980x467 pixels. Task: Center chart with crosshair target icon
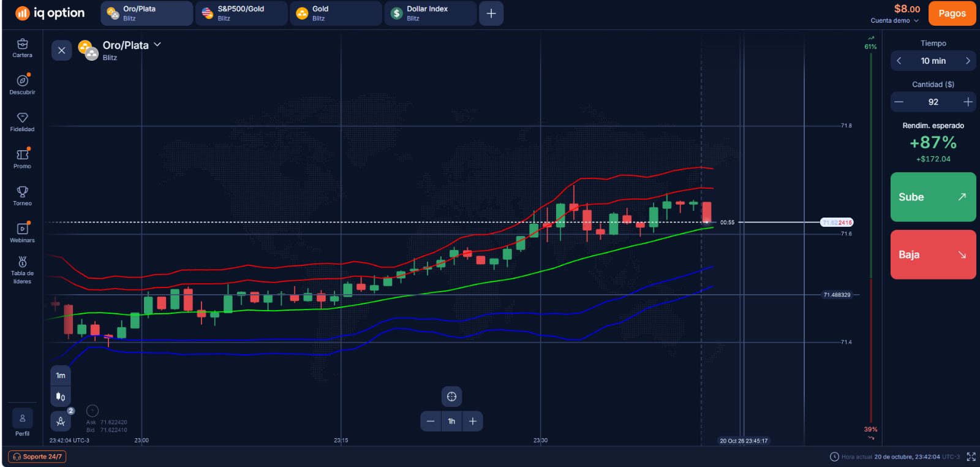pyautogui.click(x=451, y=397)
